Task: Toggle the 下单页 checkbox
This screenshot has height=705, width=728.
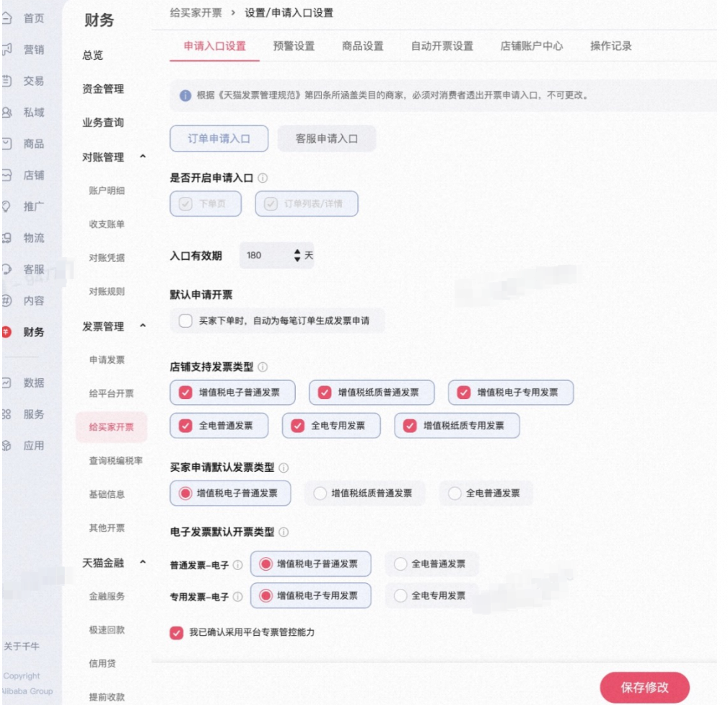Action: coord(185,204)
